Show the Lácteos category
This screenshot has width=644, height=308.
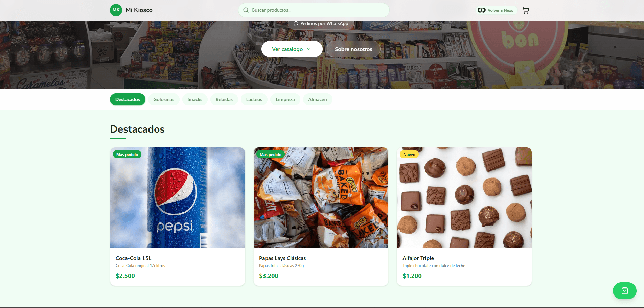254,99
